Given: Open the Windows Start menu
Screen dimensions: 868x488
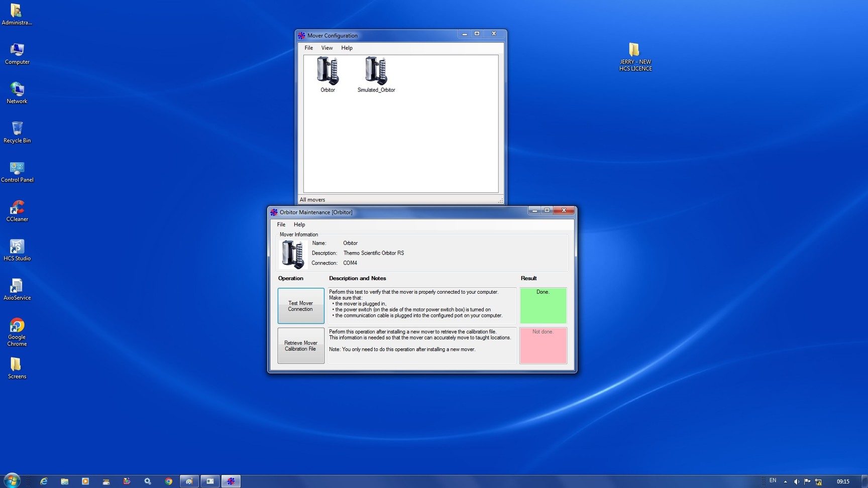Looking at the screenshot, I should coord(11,480).
